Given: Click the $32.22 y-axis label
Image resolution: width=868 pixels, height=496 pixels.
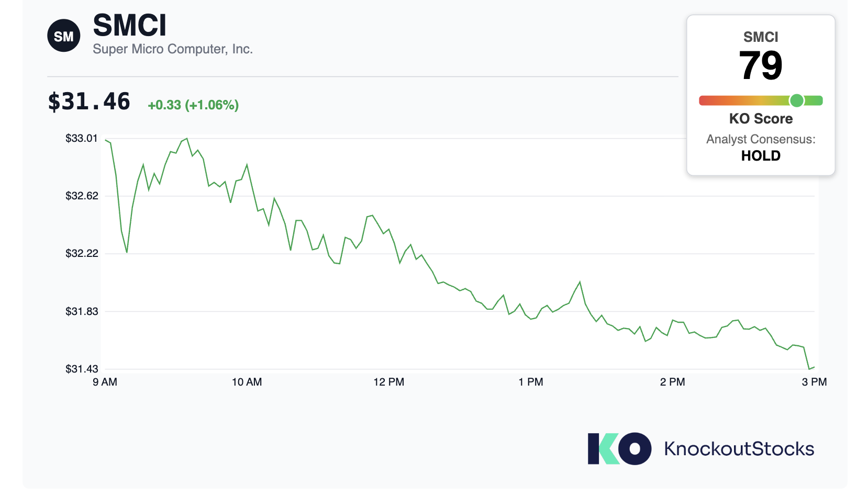Looking at the screenshot, I should click(82, 253).
